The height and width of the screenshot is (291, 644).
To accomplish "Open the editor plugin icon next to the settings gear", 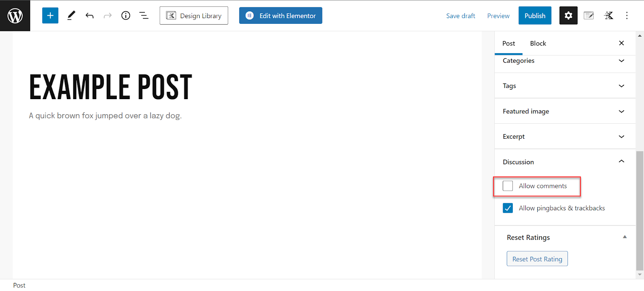I will pos(589,16).
